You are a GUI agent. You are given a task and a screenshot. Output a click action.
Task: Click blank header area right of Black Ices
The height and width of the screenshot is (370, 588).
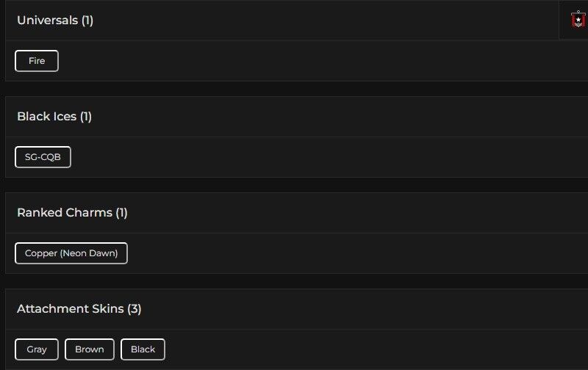331,117
